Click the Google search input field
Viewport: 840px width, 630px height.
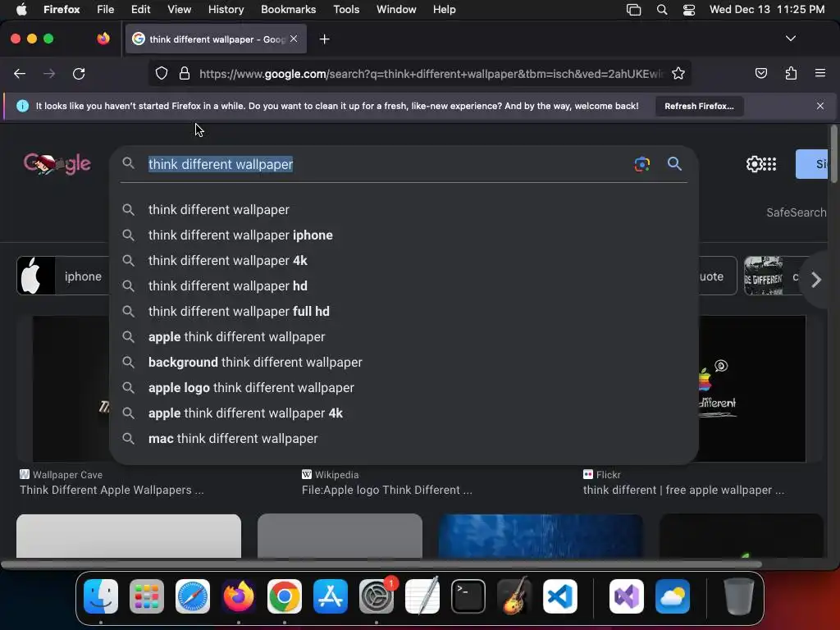pyautogui.click(x=386, y=164)
